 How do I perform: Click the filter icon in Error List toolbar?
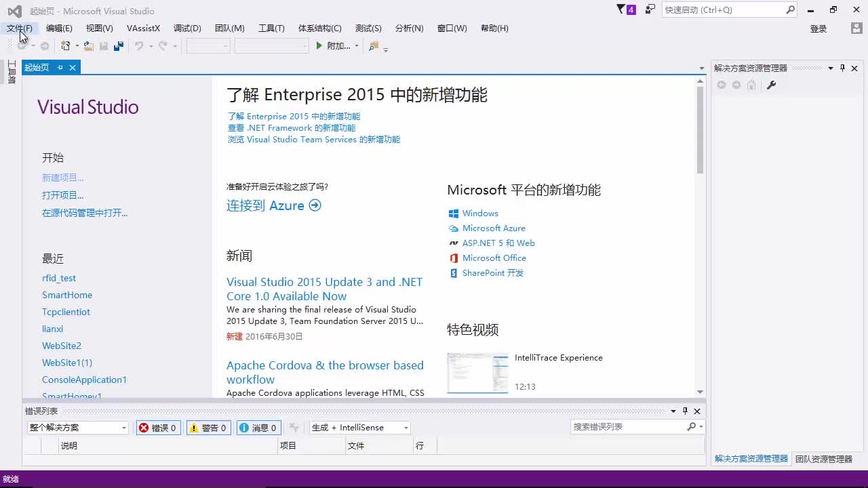coord(294,428)
